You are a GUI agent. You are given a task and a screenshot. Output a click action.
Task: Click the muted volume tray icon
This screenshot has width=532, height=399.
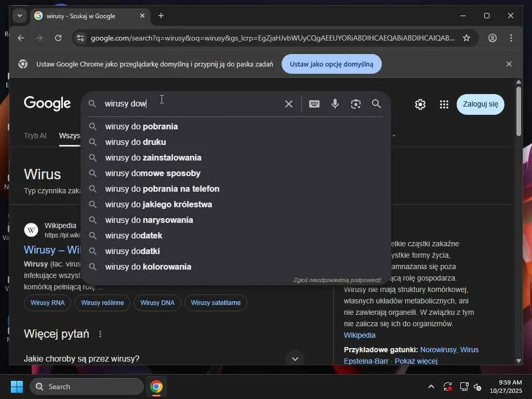[x=477, y=387]
